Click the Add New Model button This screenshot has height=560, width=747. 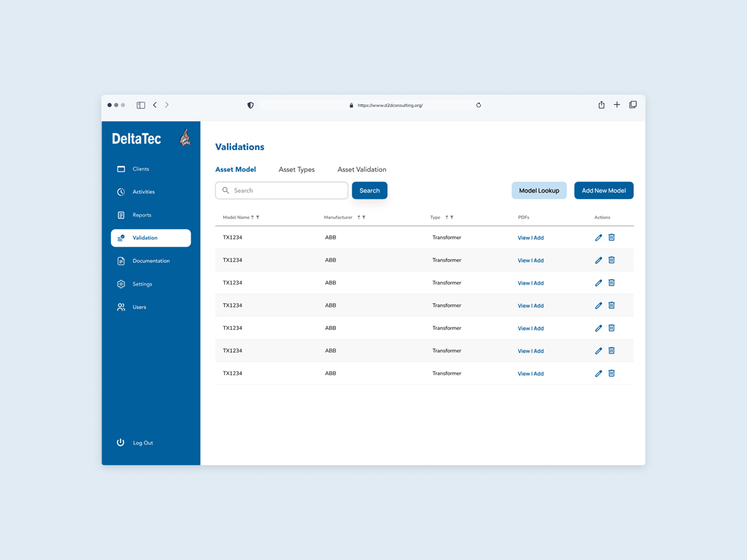604,190
